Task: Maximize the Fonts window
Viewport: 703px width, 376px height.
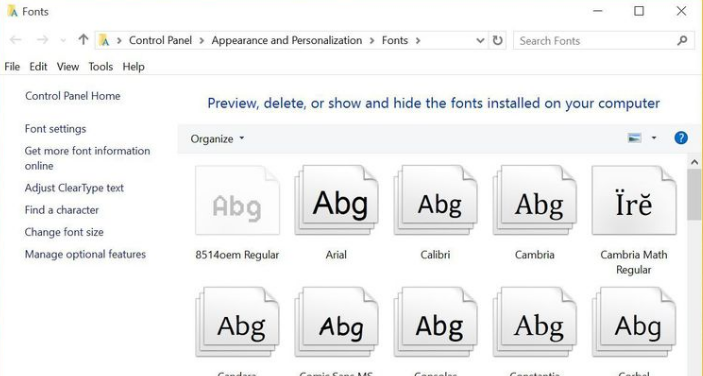Action: (639, 11)
